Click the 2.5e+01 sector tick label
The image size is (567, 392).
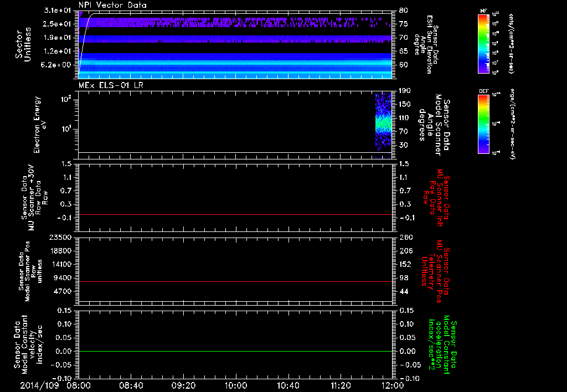[x=58, y=24]
